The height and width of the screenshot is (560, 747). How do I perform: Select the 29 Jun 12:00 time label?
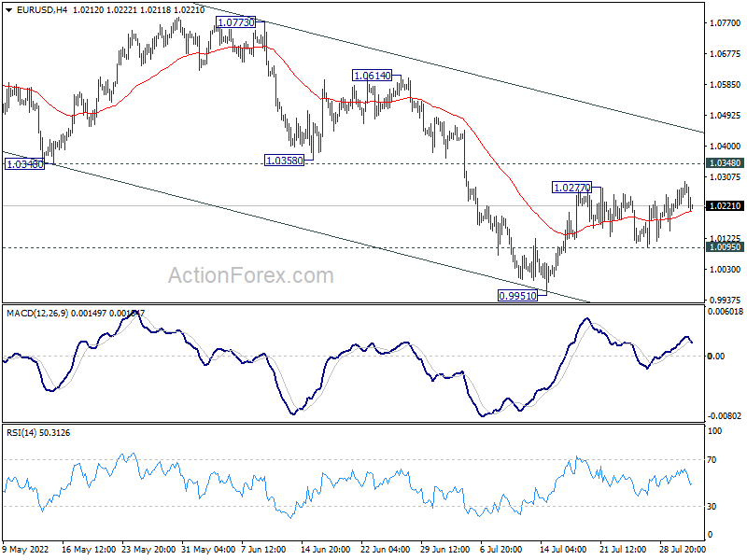coord(445,550)
